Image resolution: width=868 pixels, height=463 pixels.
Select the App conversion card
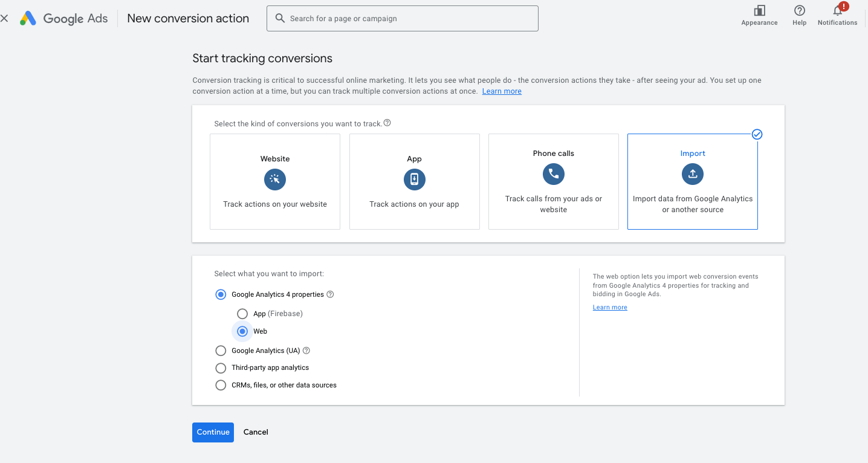pyautogui.click(x=415, y=181)
